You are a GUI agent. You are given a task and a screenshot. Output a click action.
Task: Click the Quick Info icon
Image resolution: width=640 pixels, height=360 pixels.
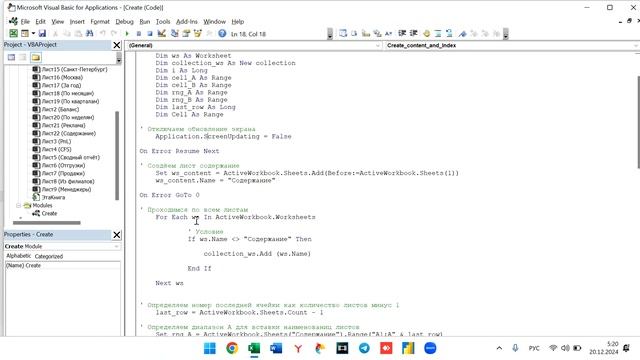[366, 33]
